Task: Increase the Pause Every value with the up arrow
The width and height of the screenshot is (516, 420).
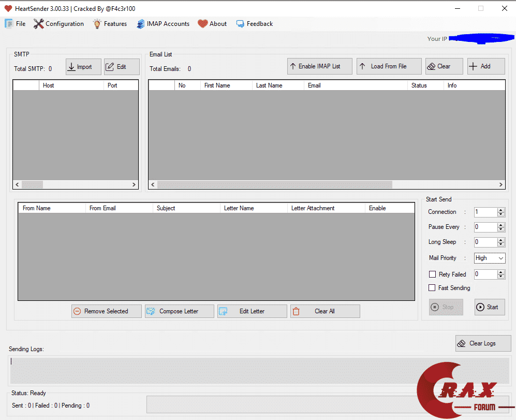Action: [501, 225]
